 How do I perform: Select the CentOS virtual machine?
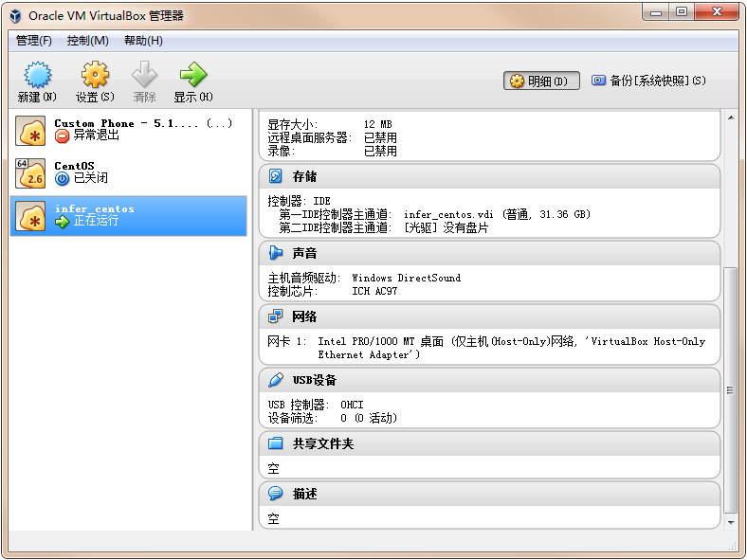pyautogui.click(x=129, y=172)
